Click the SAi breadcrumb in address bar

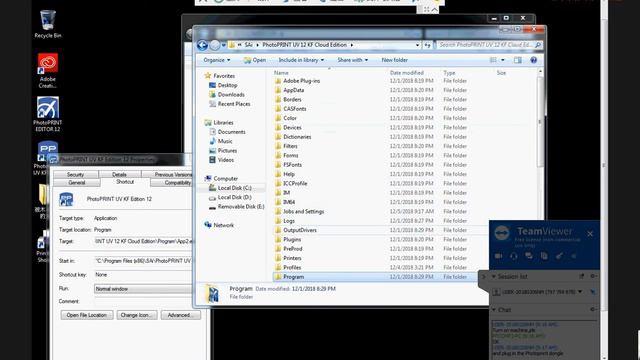coord(249,45)
